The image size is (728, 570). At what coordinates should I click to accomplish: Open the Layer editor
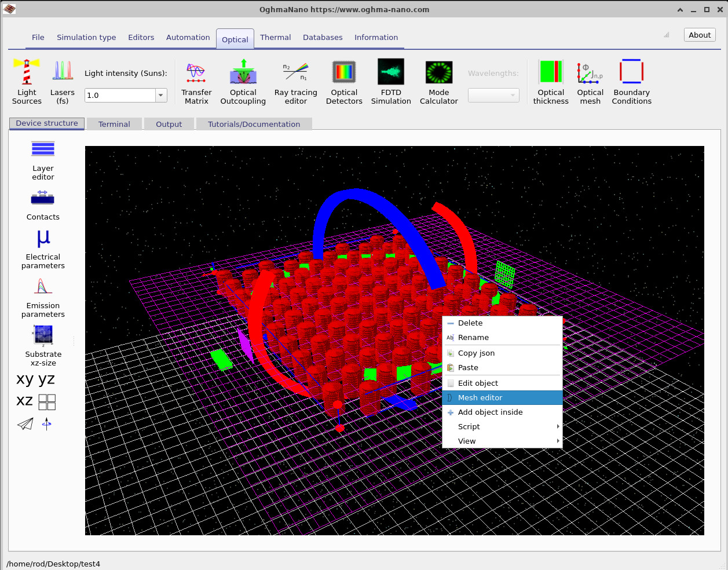pyautogui.click(x=43, y=160)
